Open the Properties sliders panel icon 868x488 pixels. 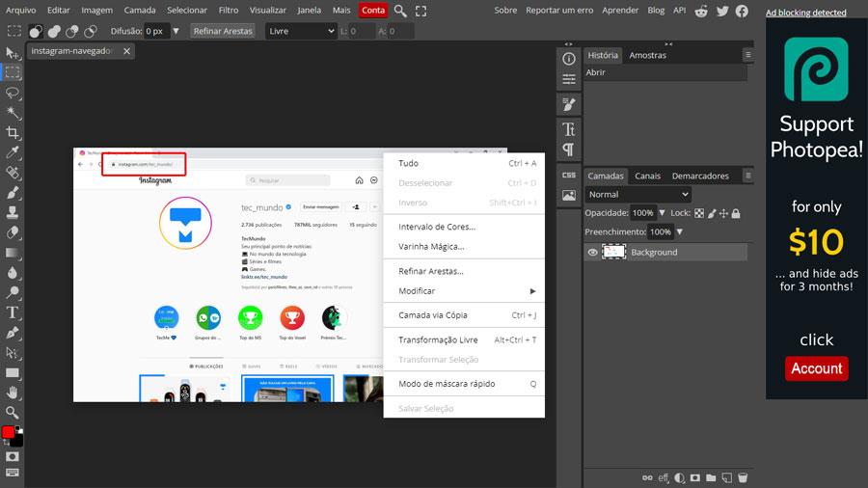click(x=568, y=79)
